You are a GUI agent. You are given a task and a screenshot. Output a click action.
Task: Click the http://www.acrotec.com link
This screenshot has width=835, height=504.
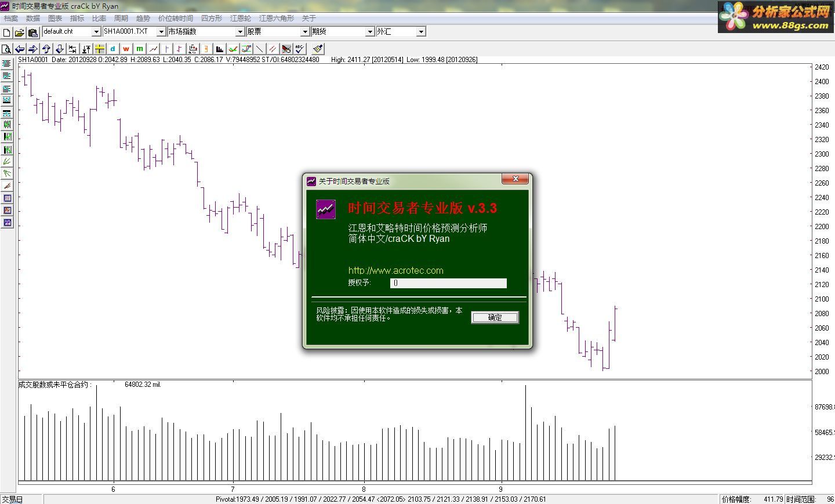(396, 270)
